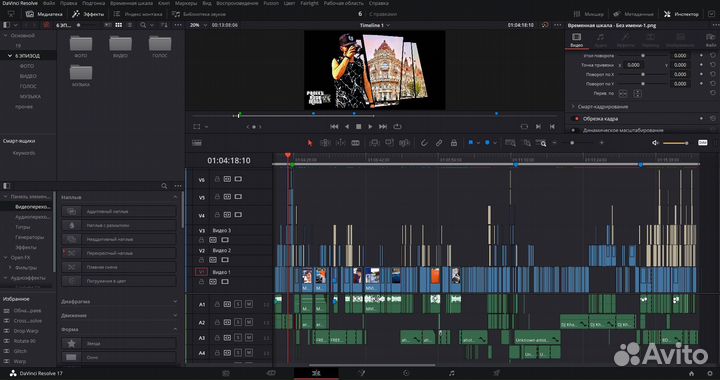
Task: Activate the Trim Edit mode tool
Action: pyautogui.click(x=325, y=143)
